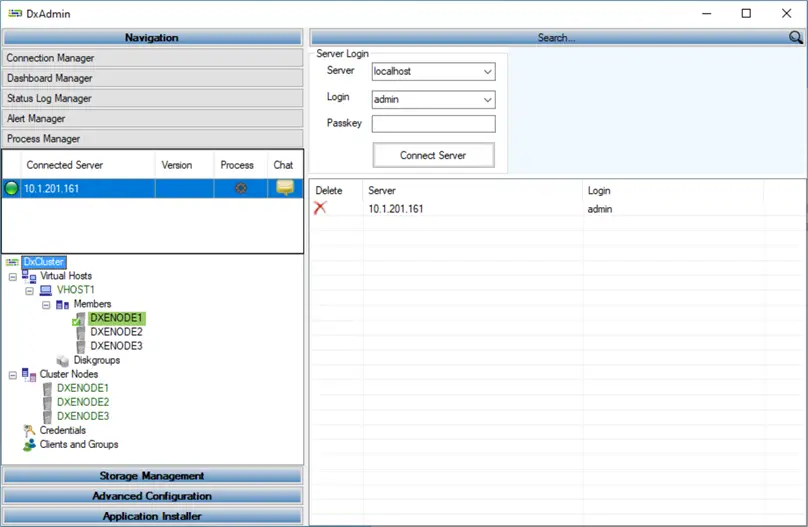808x527 pixels.
Task: Click the Connect Server button
Action: 433,155
